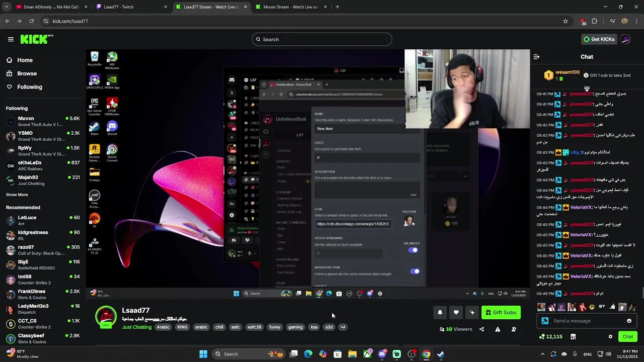Open FrankDimes recommended channel
644x362 pixels.
coord(43,294)
